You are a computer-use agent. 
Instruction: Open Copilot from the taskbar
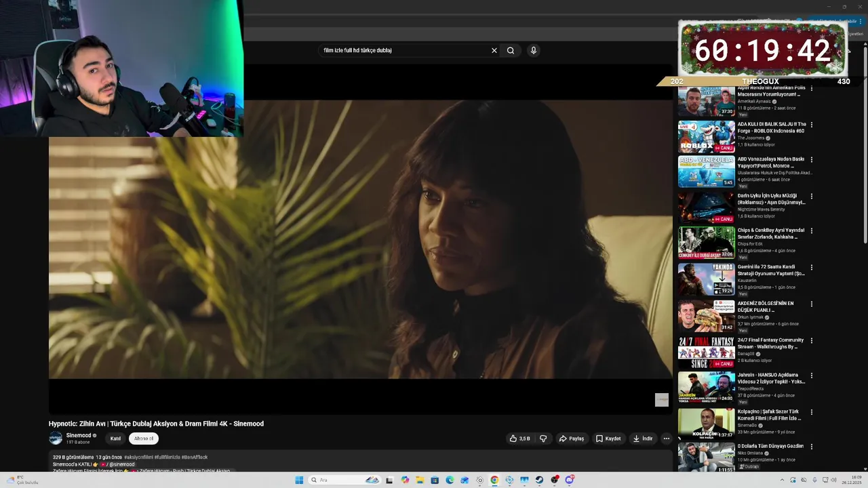pos(405,480)
